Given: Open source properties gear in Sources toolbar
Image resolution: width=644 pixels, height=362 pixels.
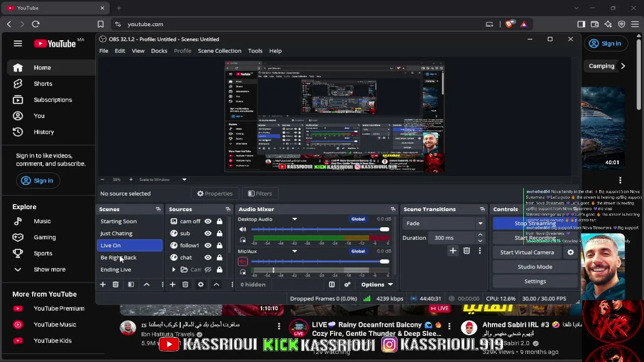Looking at the screenshot, I should point(201,285).
